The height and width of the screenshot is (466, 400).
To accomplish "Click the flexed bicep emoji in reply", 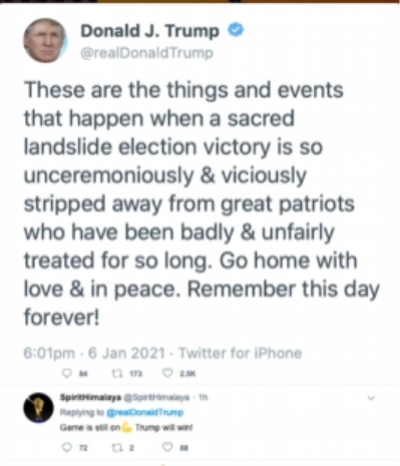I will (127, 427).
